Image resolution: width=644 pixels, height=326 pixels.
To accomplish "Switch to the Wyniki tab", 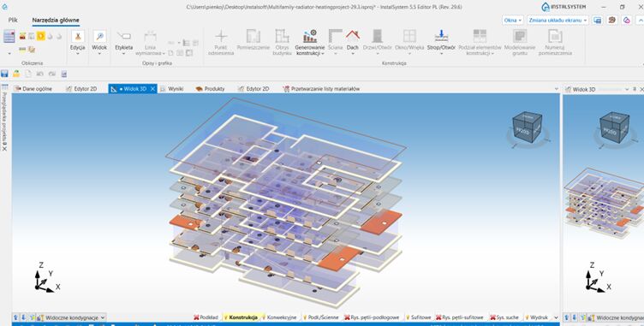I will tap(172, 89).
